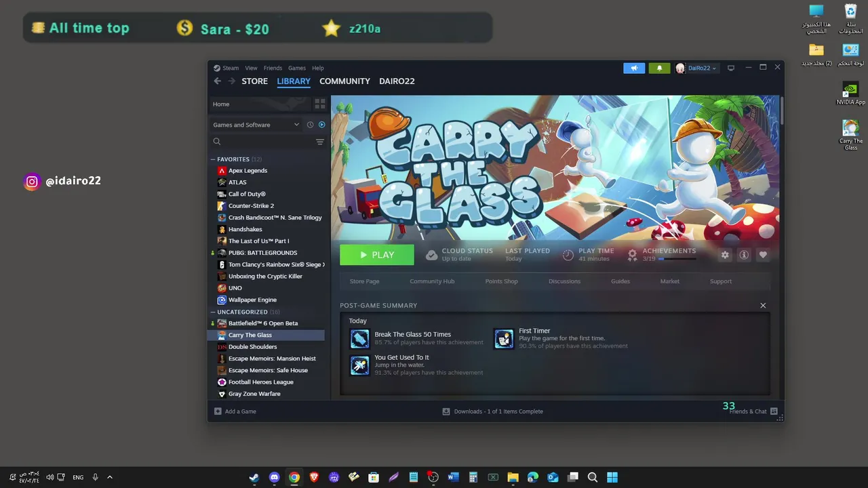Toggle show ready-to-play games filter

[321, 125]
